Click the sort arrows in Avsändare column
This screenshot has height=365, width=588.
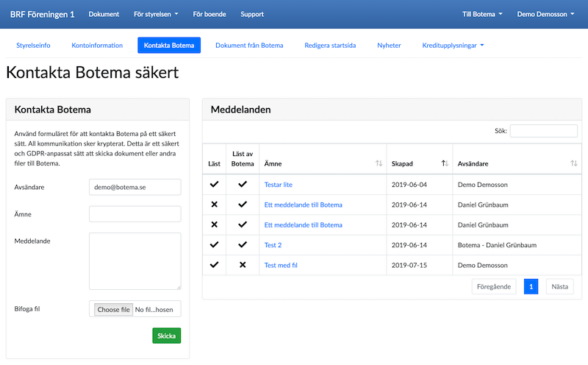tap(573, 163)
